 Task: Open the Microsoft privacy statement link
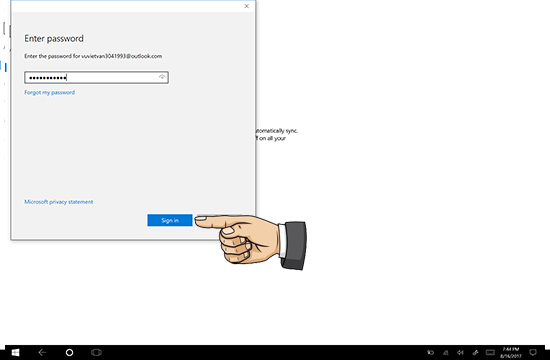pyautogui.click(x=59, y=202)
